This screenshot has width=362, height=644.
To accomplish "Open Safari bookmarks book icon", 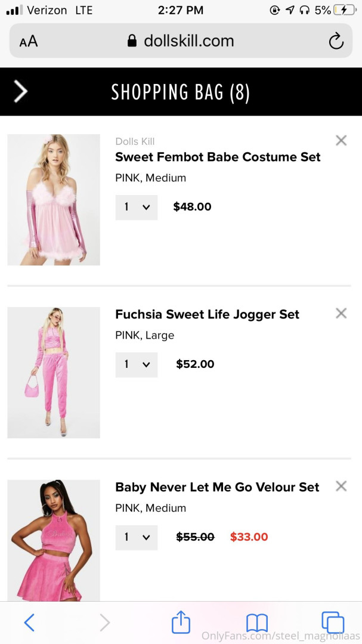I will pyautogui.click(x=257, y=623).
